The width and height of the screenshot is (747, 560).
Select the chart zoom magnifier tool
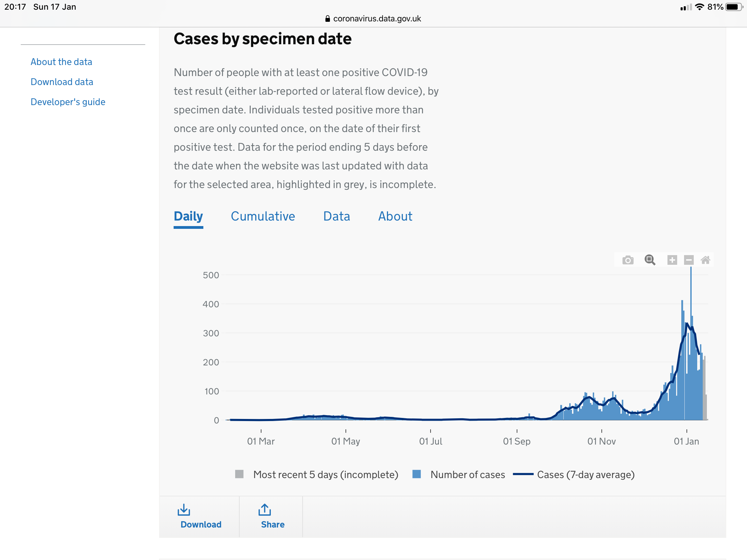coord(650,260)
